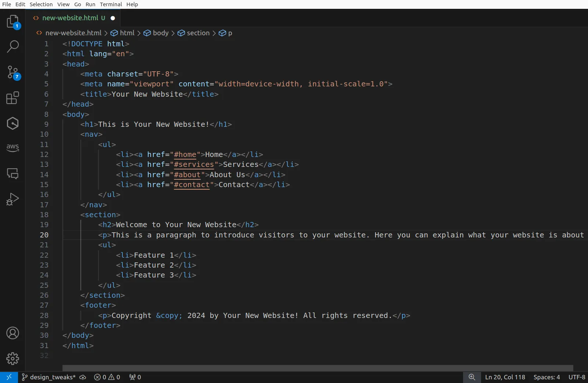The width and height of the screenshot is (588, 383).
Task: Click Ln 20, Col 118 to go to line
Action: click(x=505, y=377)
